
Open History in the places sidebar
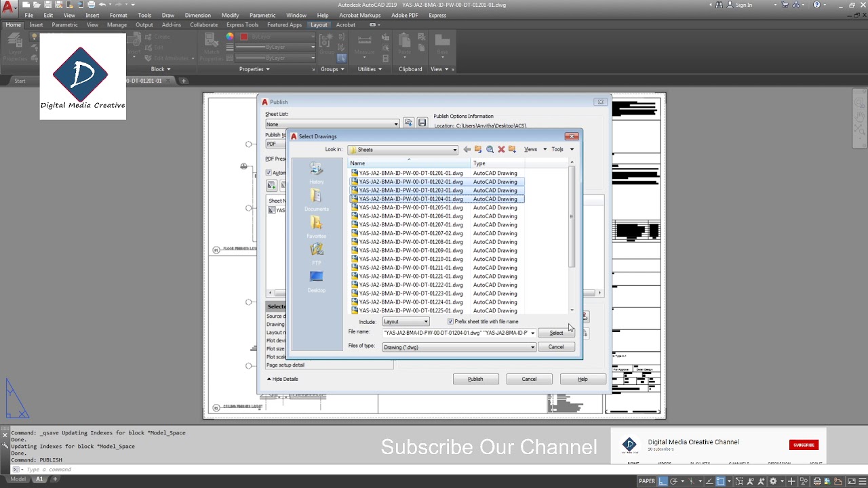(316, 173)
